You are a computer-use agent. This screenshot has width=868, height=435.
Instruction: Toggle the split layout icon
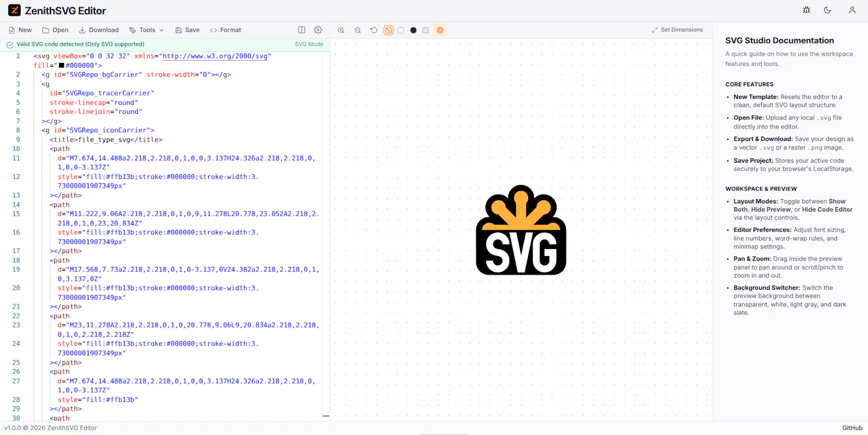302,30
